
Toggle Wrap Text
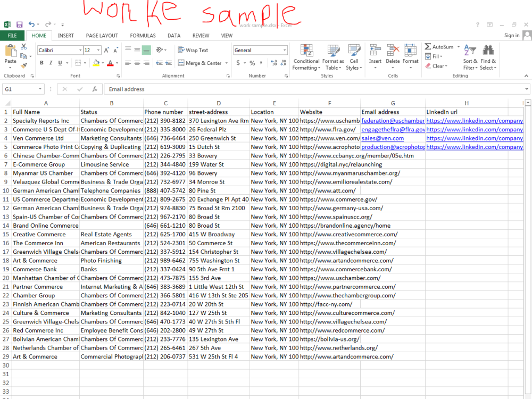(x=193, y=50)
